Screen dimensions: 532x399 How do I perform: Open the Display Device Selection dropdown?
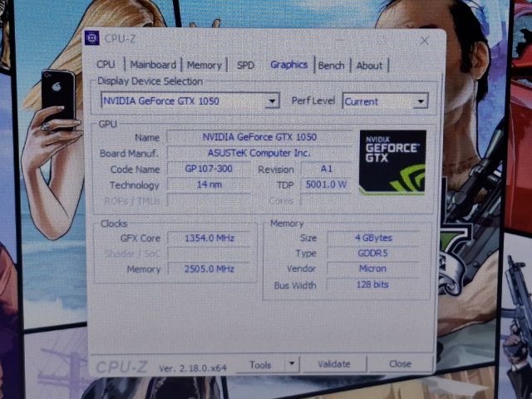click(190, 101)
